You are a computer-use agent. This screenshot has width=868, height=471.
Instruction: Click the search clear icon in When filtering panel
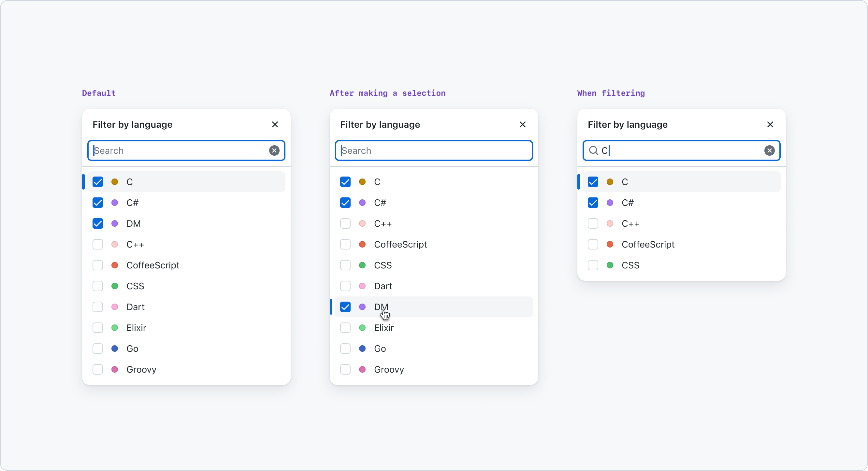771,151
